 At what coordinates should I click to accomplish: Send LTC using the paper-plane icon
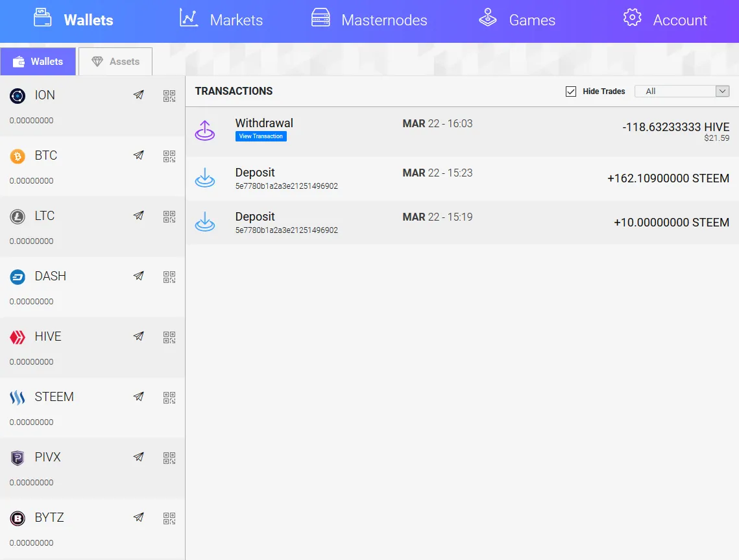tap(139, 215)
